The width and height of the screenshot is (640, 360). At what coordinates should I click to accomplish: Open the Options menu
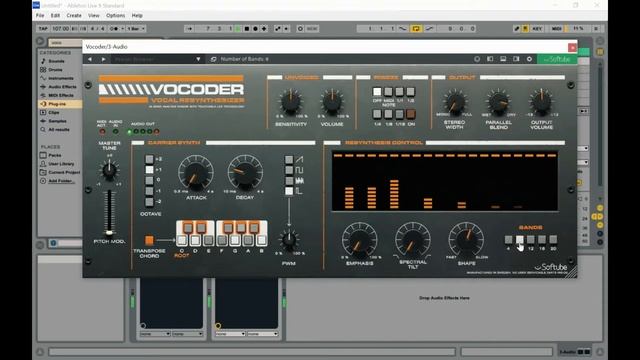(116, 16)
